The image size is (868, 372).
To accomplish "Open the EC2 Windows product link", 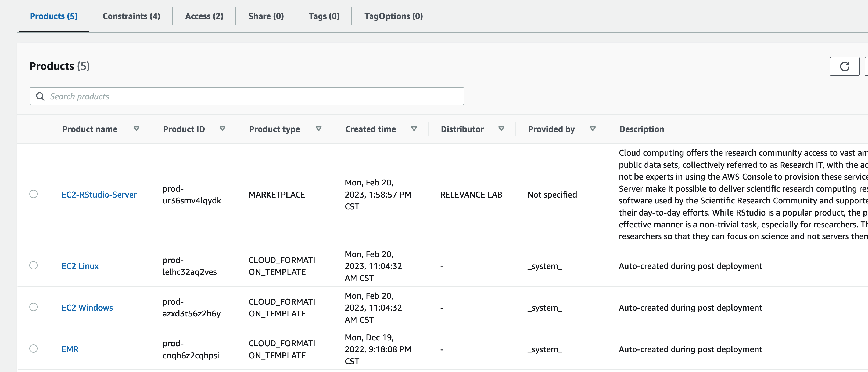I will point(87,307).
